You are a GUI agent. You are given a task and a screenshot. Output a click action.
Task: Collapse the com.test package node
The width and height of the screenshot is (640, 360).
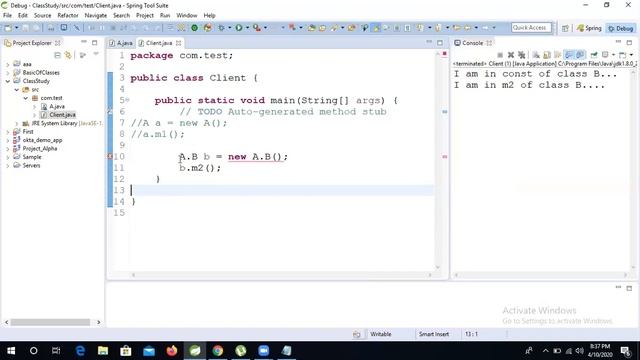25,98
